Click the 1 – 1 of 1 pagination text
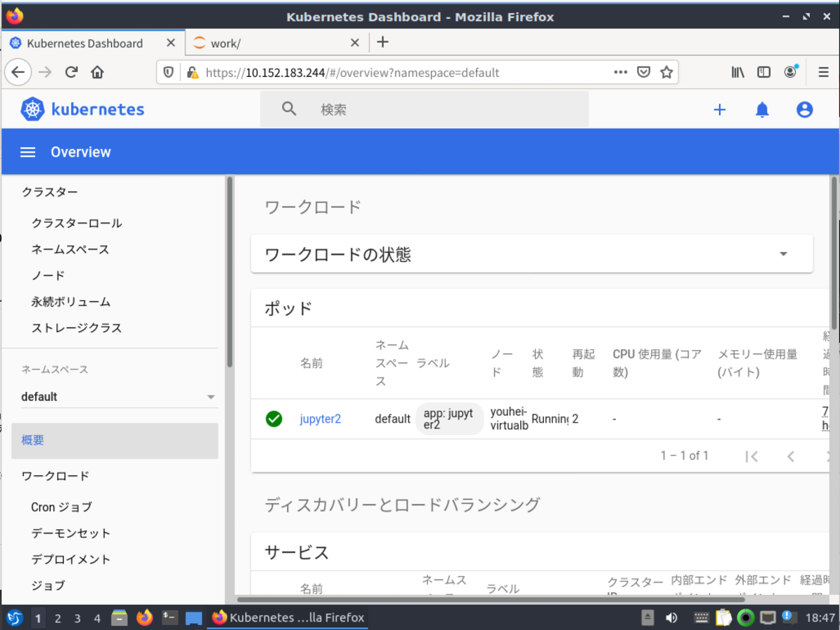This screenshot has width=840, height=630. pyautogui.click(x=685, y=456)
